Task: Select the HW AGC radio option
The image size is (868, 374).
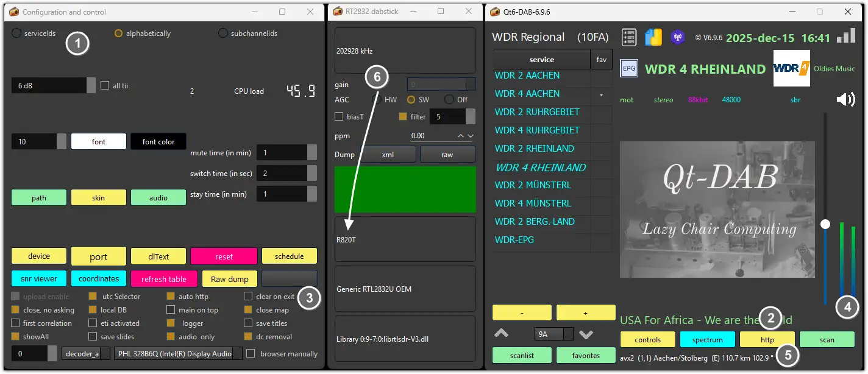Action: point(377,99)
